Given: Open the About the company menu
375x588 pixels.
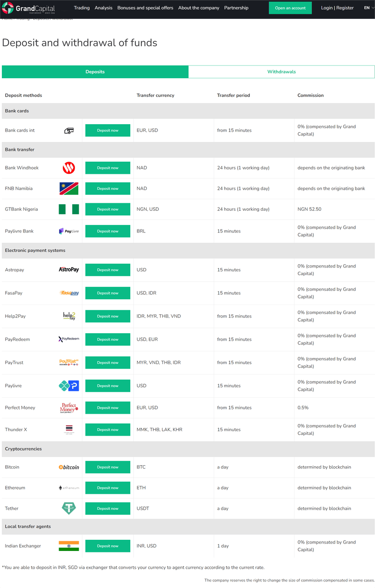Looking at the screenshot, I should [x=199, y=8].
